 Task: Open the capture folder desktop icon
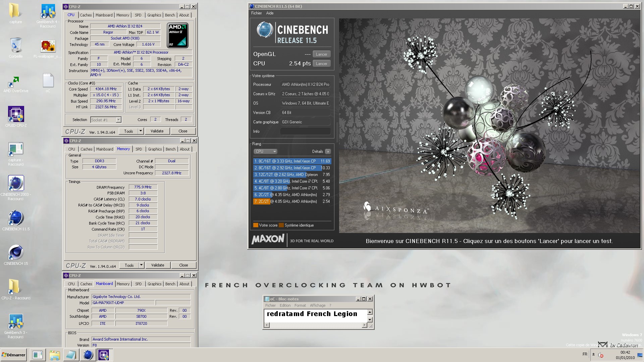point(15,13)
